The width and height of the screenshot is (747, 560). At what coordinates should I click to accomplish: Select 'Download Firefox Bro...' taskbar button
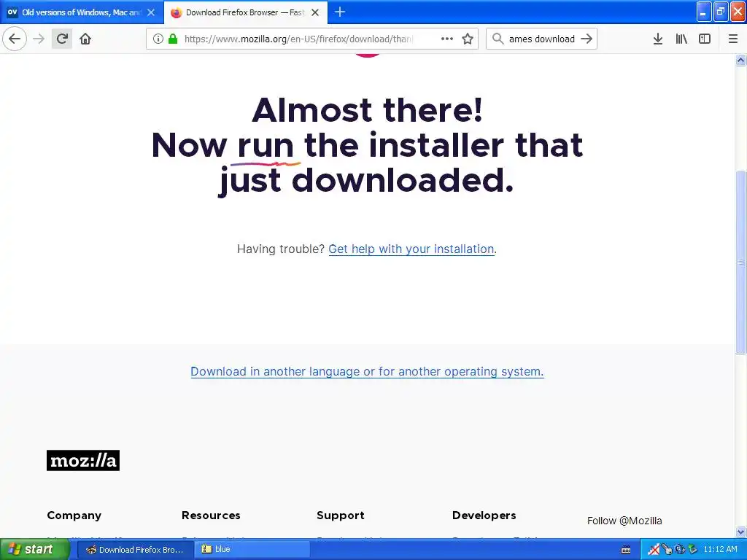(135, 550)
